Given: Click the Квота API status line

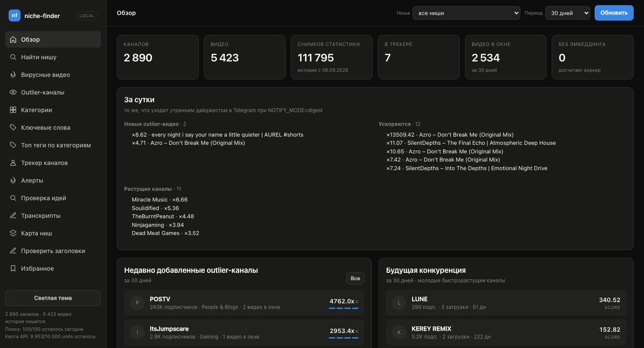Looking at the screenshot, I should (x=51, y=336).
